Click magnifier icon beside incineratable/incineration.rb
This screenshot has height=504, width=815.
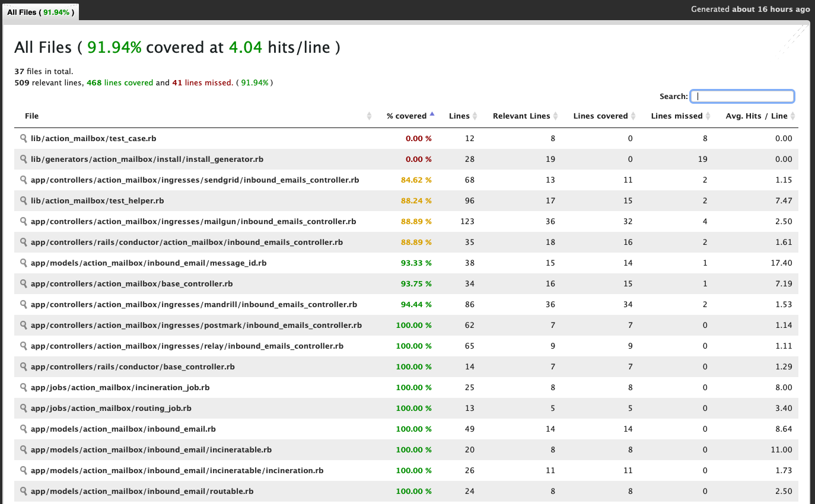[24, 470]
